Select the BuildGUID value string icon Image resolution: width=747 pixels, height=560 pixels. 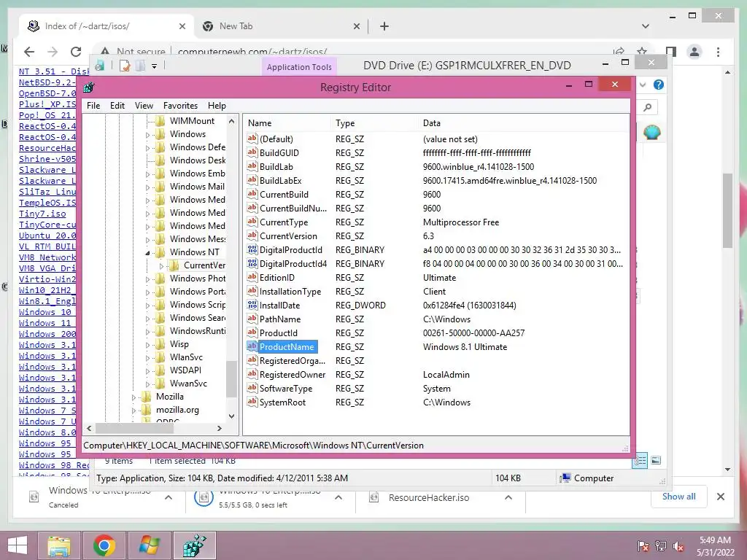[x=252, y=152]
